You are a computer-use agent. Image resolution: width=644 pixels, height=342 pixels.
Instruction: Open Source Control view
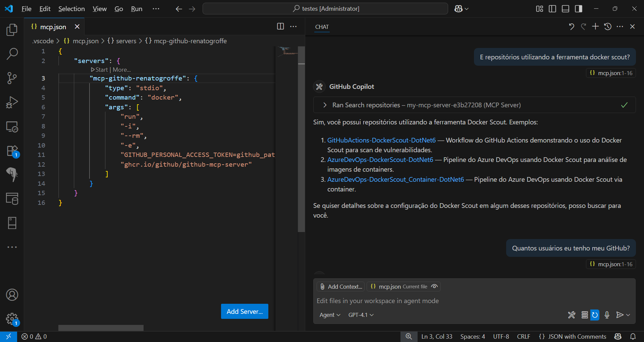pos(12,78)
